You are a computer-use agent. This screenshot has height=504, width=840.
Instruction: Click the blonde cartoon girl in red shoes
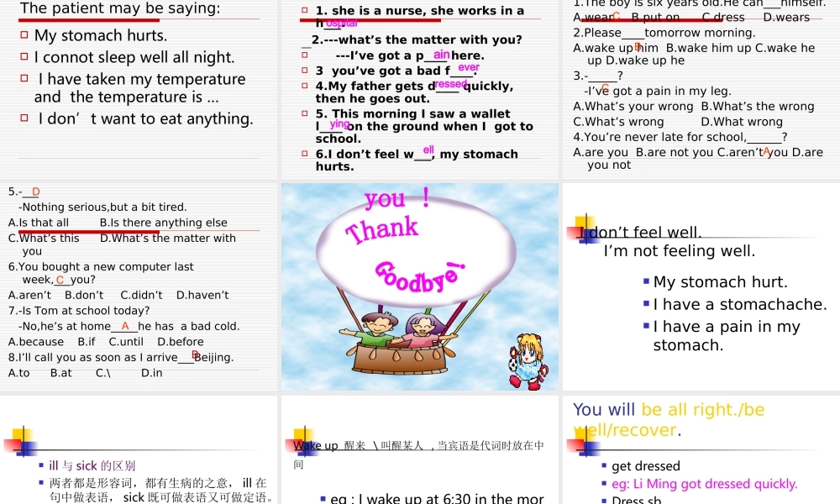tap(528, 360)
